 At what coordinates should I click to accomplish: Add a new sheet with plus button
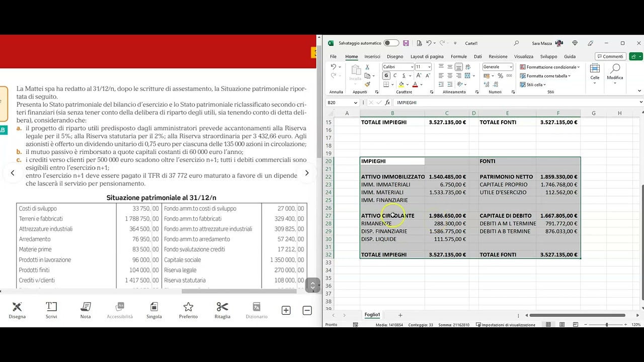coord(400,315)
